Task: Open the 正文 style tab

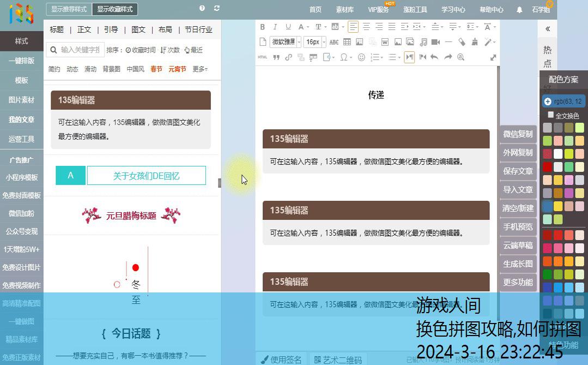Action: 84,29
